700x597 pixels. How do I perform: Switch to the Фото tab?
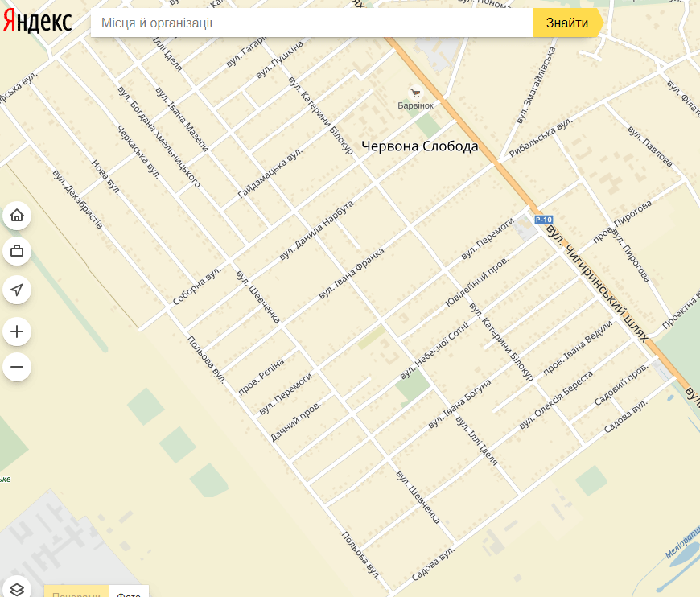129,591
